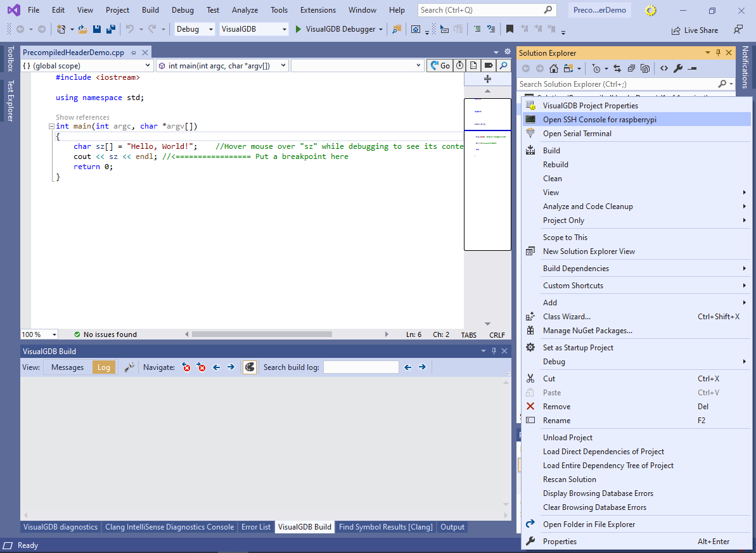The height and width of the screenshot is (553, 756).
Task: Click the Pending Changes Filter clock icon
Action: pyautogui.click(x=596, y=68)
